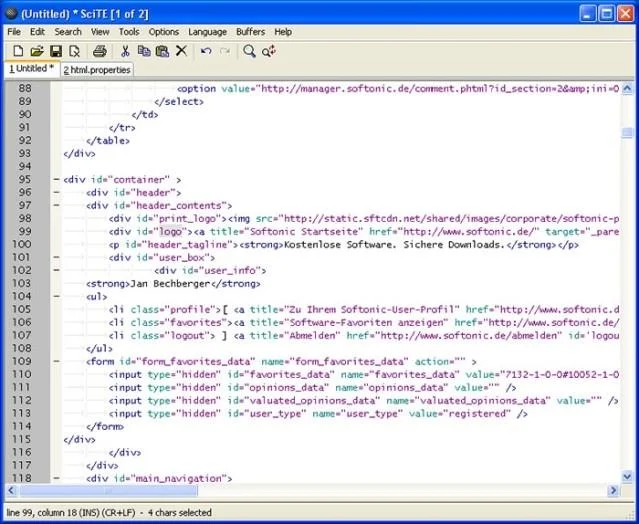
Task: Close the current document via toolbar icon
Action: [x=75, y=51]
